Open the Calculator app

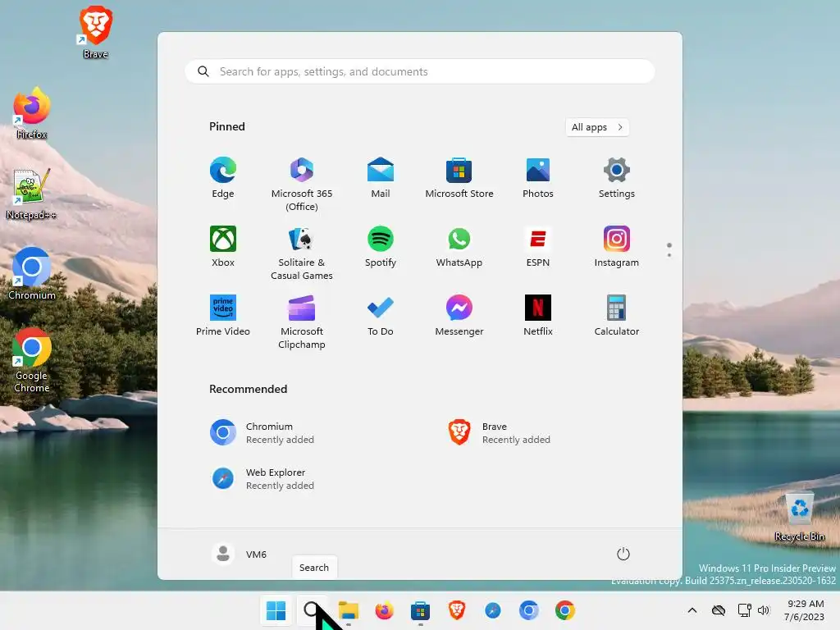coord(617,316)
